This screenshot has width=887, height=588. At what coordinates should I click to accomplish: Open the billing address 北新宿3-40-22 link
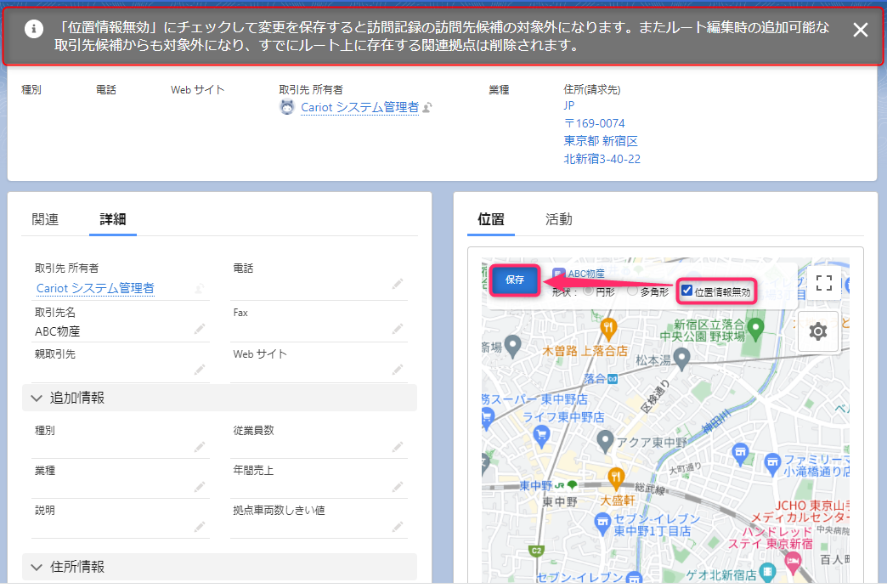click(x=602, y=159)
